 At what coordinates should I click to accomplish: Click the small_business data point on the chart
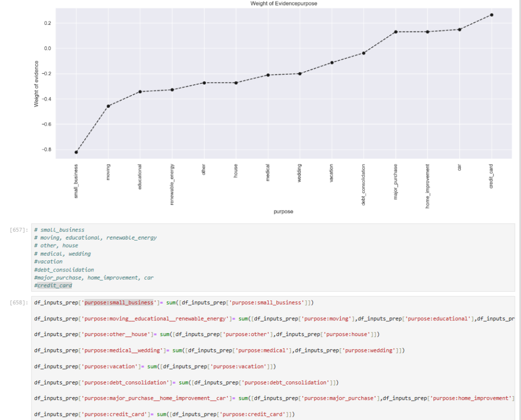[76, 152]
